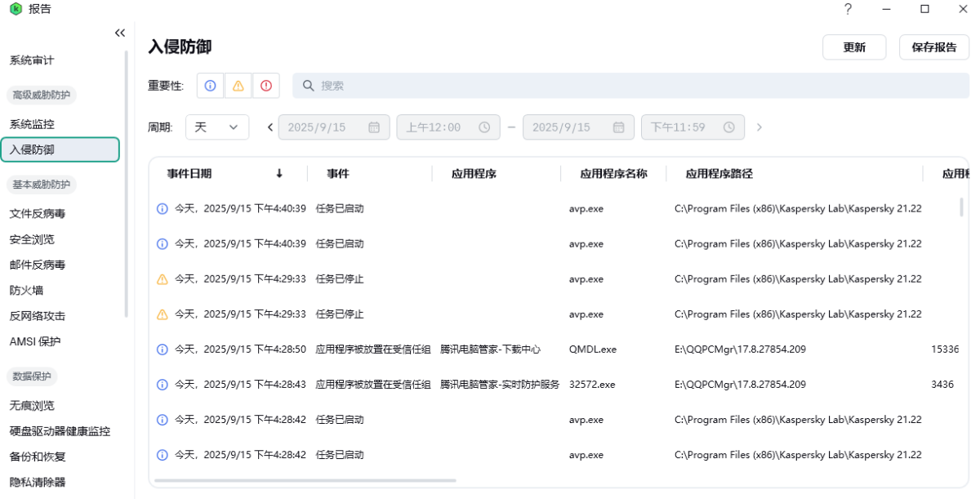Click inside the 搜索 search field
The width and height of the screenshot is (980, 499).
408,85
